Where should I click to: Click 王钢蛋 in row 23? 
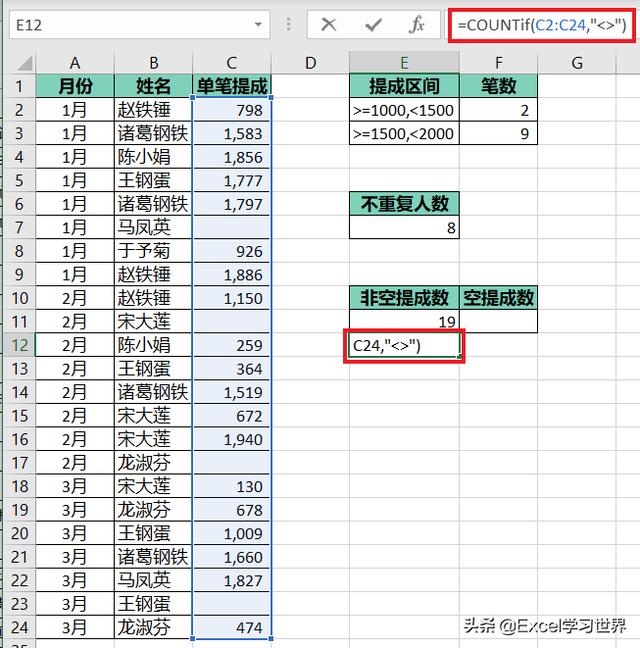point(153,604)
